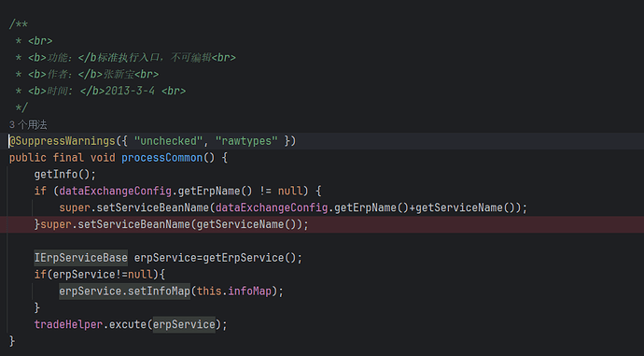644x356 pixels.
Task: Click getErpName() in the if condition
Action: coord(216,192)
